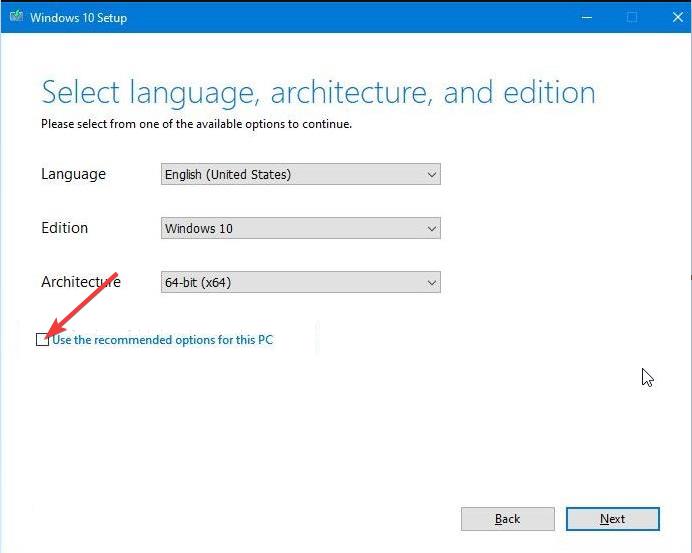Click the Language field label
The height and width of the screenshot is (553, 692).
(73, 174)
